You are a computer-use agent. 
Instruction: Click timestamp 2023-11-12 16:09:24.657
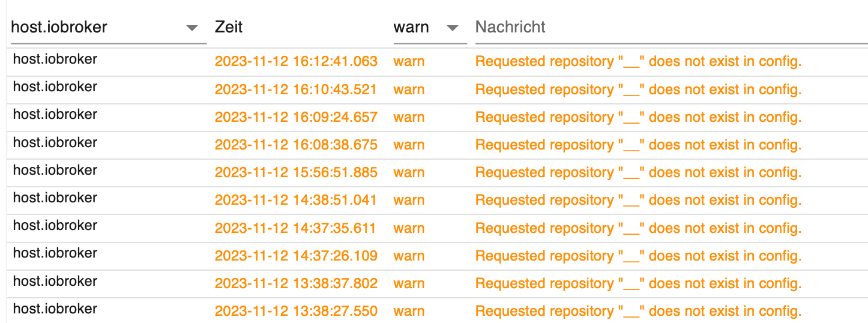[x=296, y=117]
